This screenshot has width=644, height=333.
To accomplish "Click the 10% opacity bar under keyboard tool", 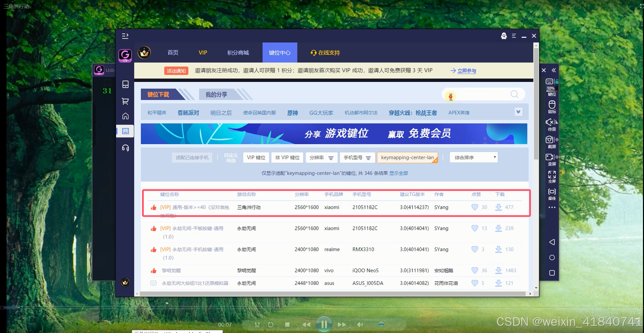I will pos(551,88).
